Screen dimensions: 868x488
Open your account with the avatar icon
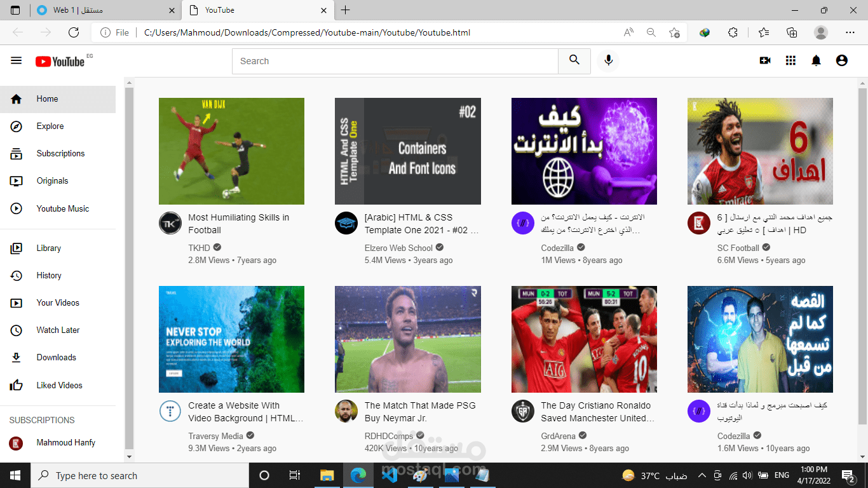pyautogui.click(x=841, y=60)
